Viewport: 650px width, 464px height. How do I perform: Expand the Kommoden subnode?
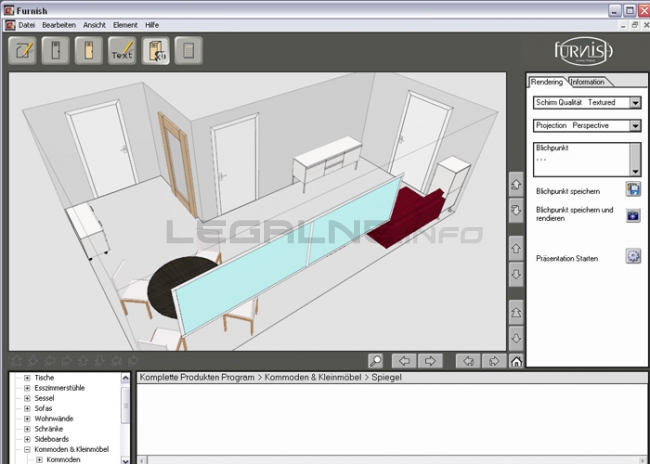(39, 459)
